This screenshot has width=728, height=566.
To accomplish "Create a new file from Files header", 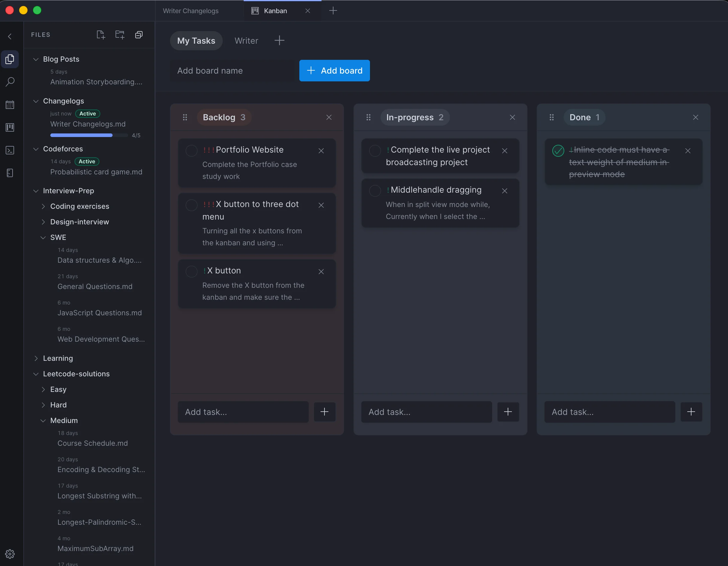I will 101,35.
